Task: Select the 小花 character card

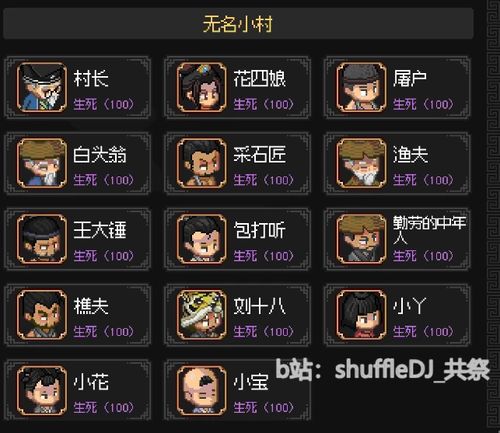Action: coord(77,390)
